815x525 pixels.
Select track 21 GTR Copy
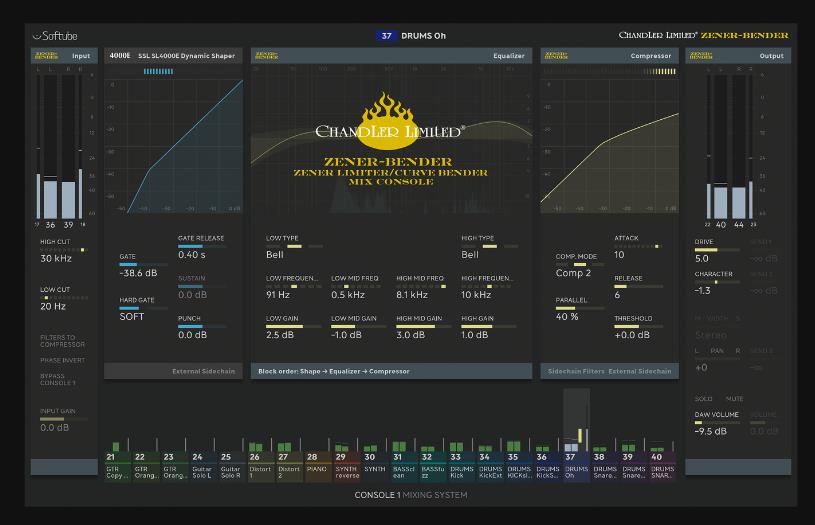[118, 465]
